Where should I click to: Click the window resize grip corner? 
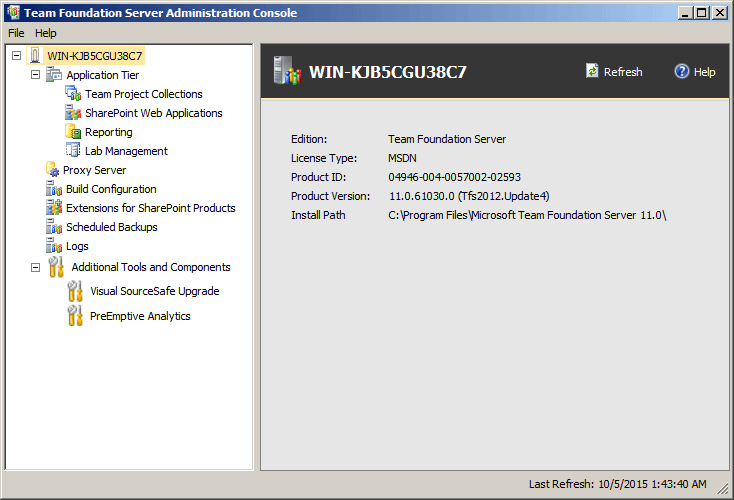pos(723,489)
